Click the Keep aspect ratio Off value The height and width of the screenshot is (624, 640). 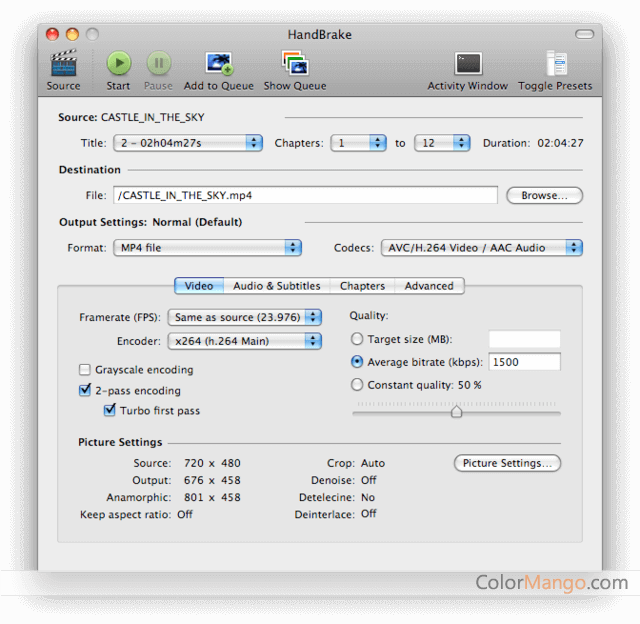pyautogui.click(x=184, y=514)
